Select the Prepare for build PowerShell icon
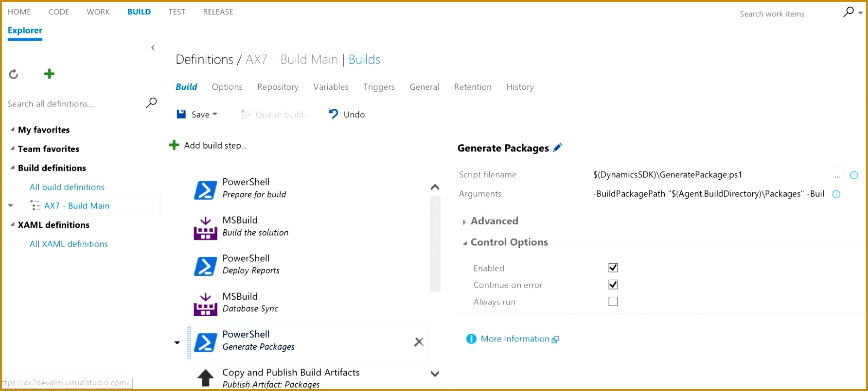This screenshot has width=868, height=391. 205,190
